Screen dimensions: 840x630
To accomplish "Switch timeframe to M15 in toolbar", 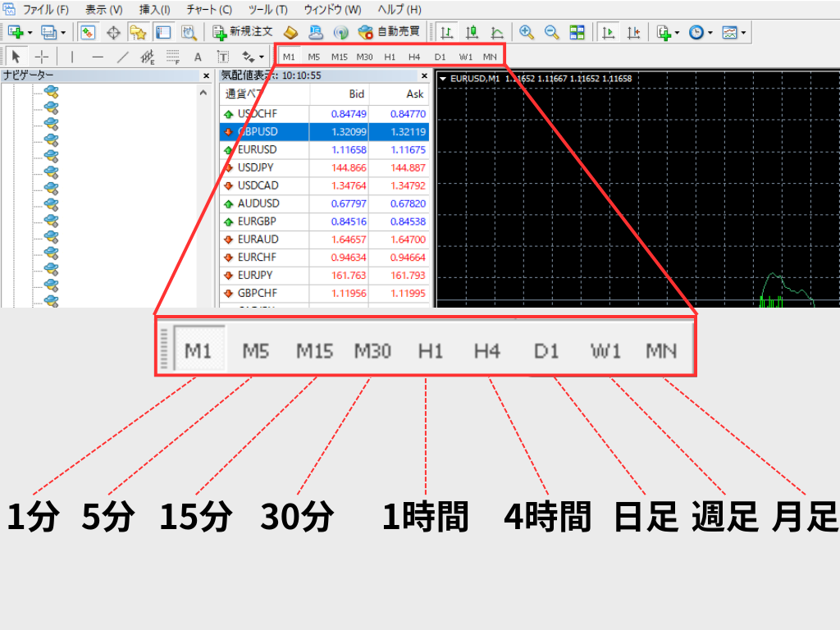I will point(339,57).
